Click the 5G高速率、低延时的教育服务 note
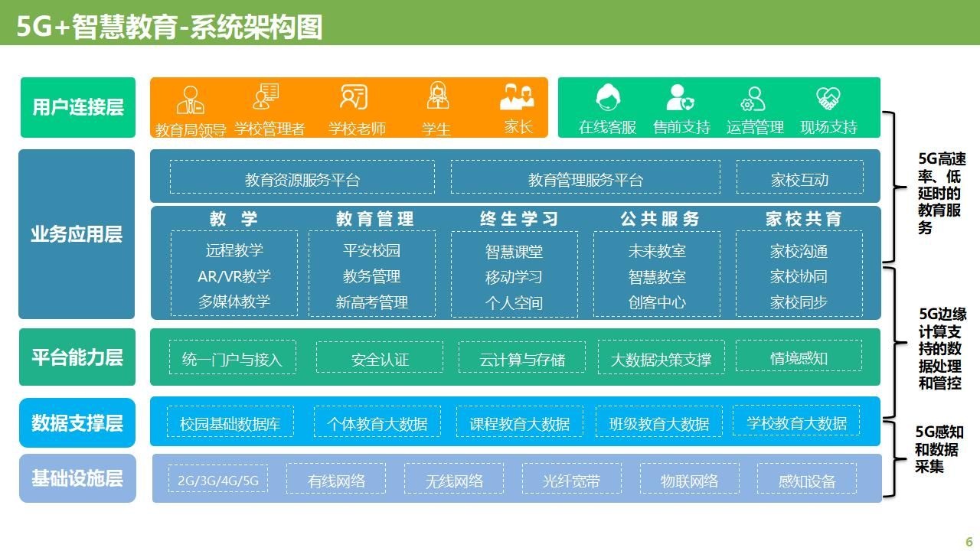This screenshot has width=980, height=551. pos(942,193)
